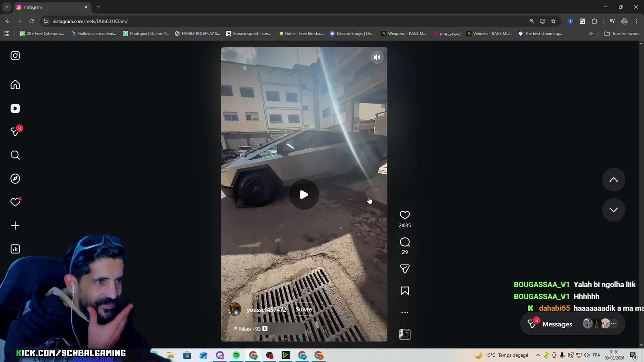Open the dashboard insights icon in sidebar
Viewport: 644px width, 362px height.
pyautogui.click(x=15, y=249)
